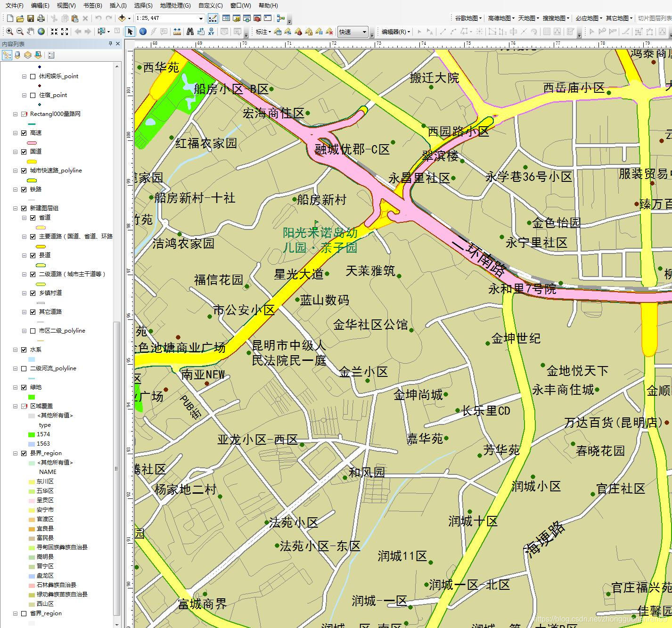Click the Full Extent globe icon
Screen dimensions: 672x628
click(41, 32)
